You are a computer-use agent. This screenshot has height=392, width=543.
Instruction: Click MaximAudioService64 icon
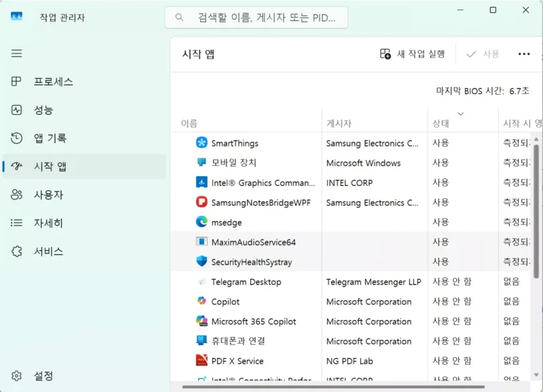pos(202,241)
